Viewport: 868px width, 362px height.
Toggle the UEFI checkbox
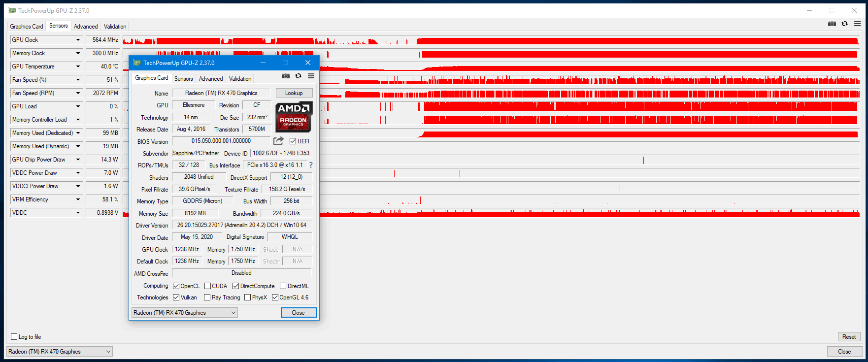[x=293, y=141]
